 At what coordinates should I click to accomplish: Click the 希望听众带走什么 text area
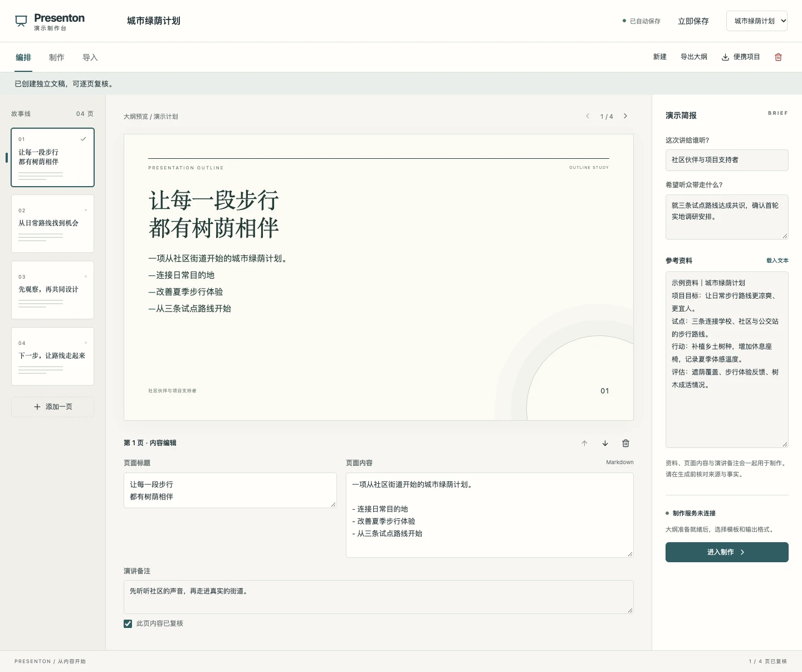[727, 217]
